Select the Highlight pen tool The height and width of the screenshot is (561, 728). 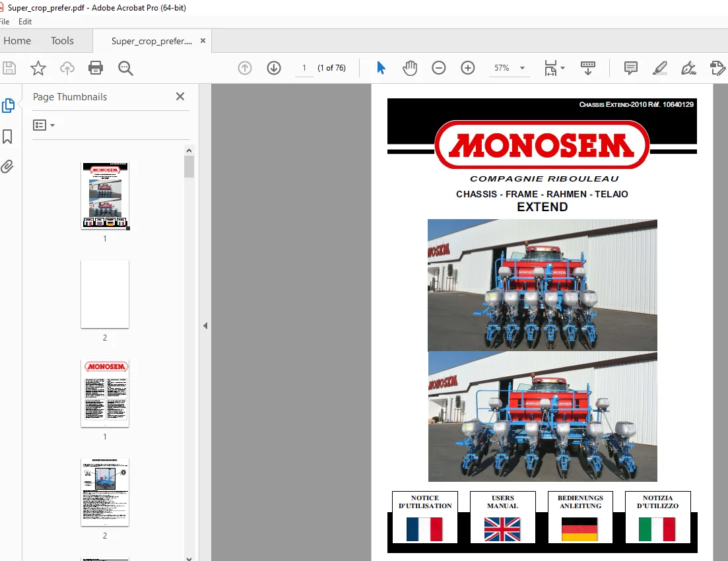(660, 68)
